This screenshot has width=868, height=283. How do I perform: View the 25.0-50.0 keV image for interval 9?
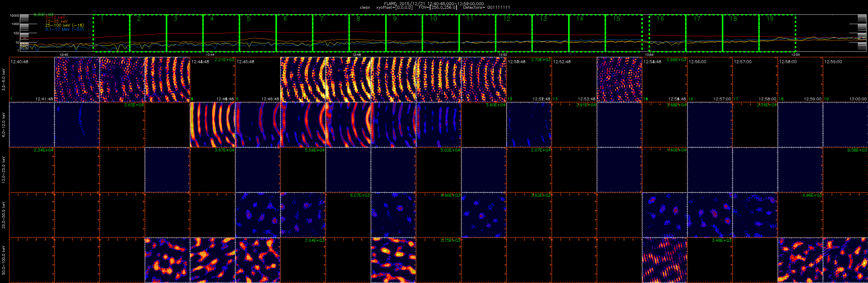393,215
